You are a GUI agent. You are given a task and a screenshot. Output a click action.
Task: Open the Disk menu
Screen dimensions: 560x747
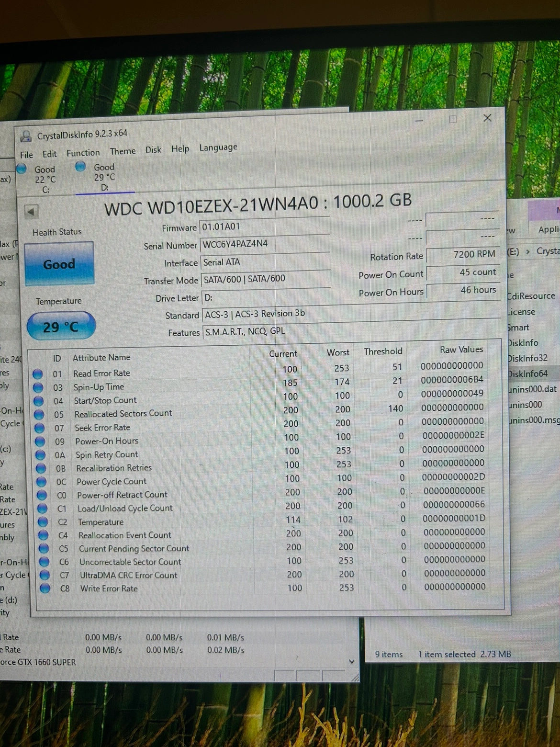pyautogui.click(x=153, y=150)
